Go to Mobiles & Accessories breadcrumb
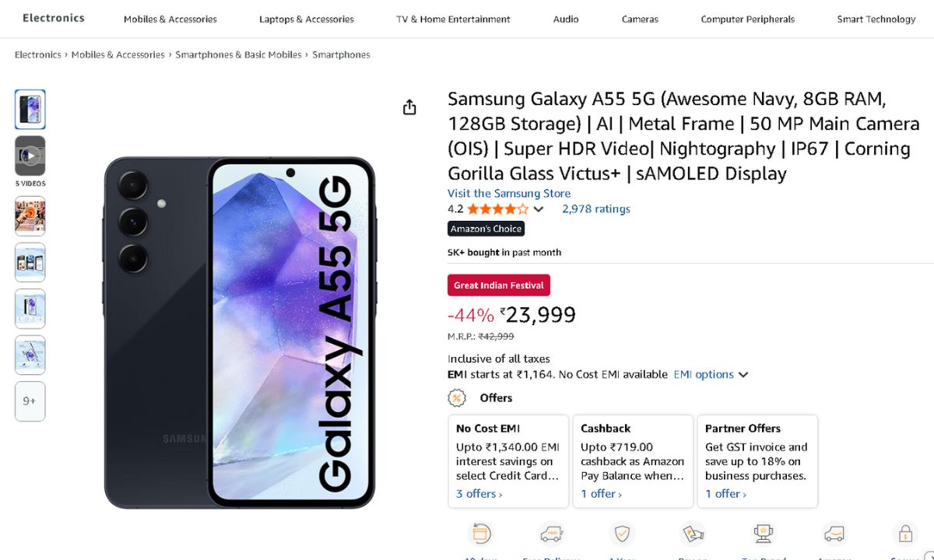Viewport: 934px width, 560px height. click(x=118, y=55)
